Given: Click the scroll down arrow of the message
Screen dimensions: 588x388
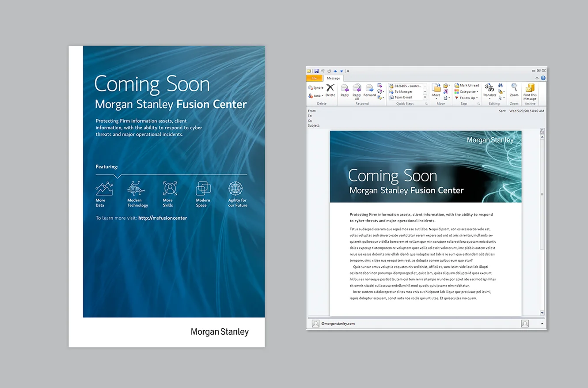Looking at the screenshot, I should point(542,313).
